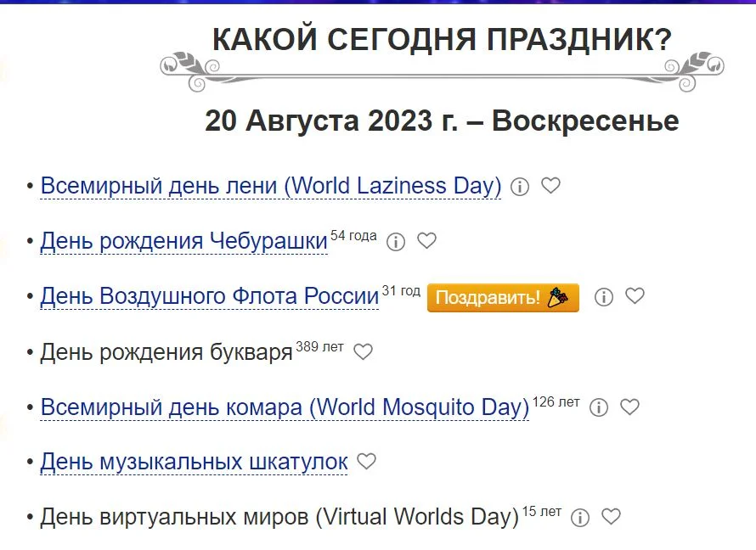Open info icon beside Virtual Worlds Day
The image size is (756, 550).
(581, 517)
